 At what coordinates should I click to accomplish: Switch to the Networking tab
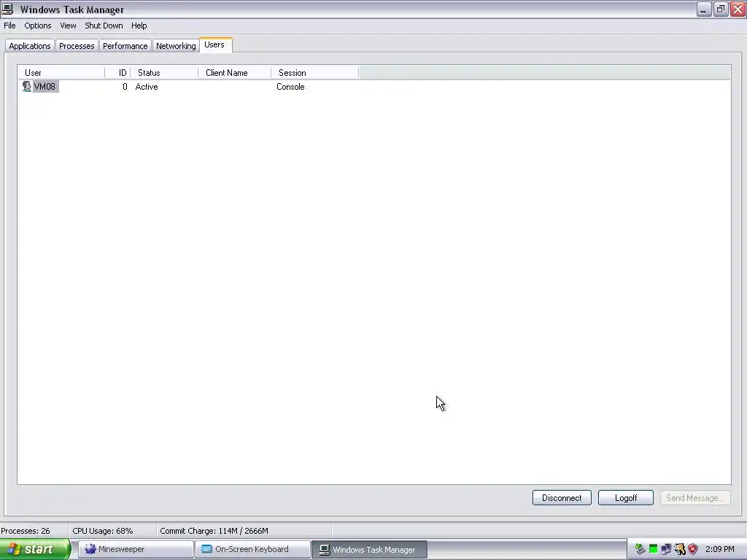(x=176, y=46)
